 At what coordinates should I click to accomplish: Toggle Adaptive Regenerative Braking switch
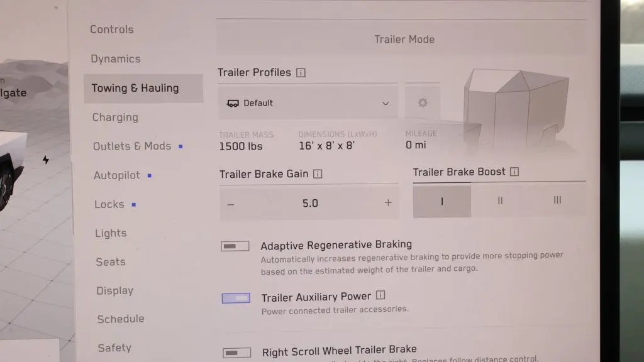point(235,246)
